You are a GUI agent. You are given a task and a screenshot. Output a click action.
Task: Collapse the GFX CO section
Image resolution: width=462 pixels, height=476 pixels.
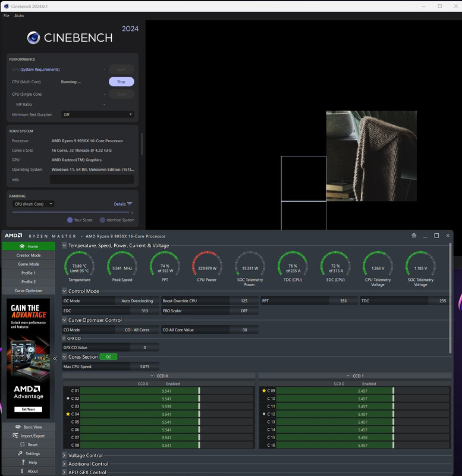[64, 338]
